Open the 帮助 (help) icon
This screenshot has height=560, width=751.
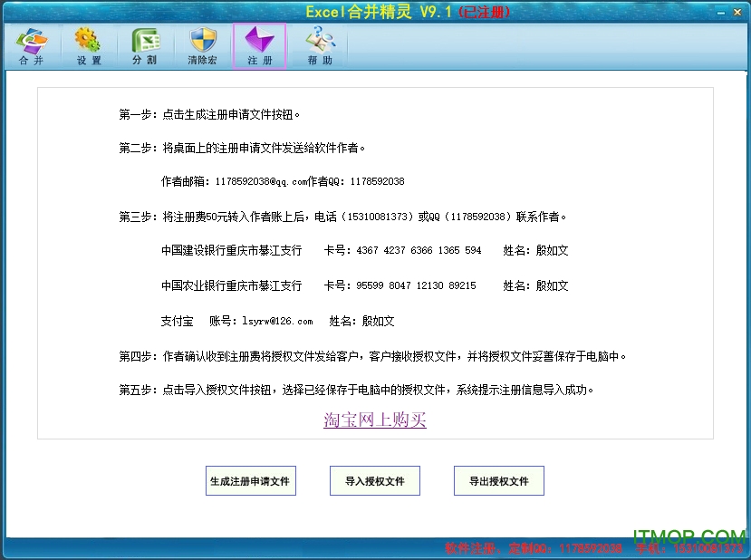click(x=319, y=46)
